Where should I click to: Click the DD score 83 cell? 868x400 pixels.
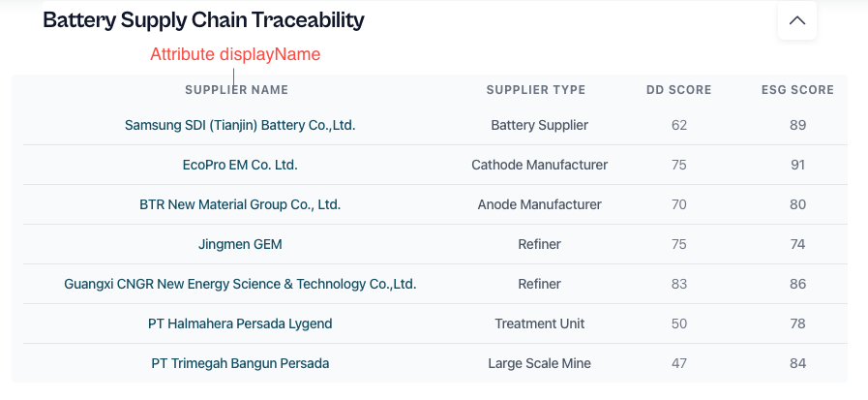[678, 284]
